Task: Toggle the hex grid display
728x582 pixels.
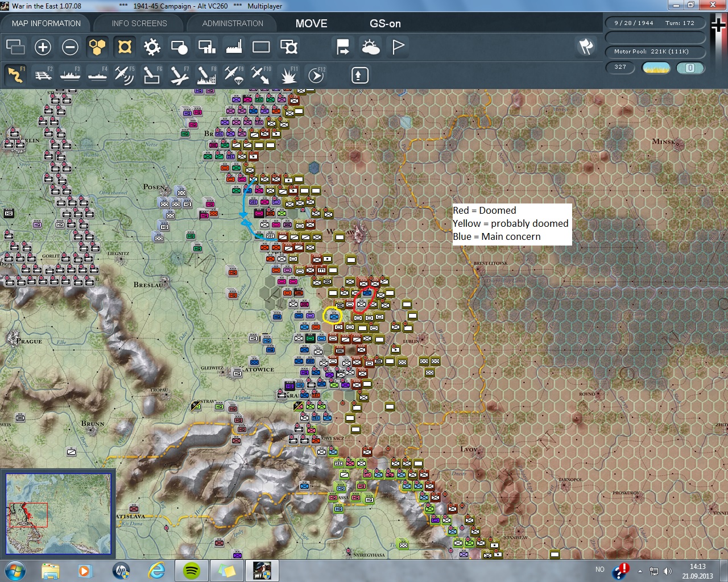Action: point(97,47)
